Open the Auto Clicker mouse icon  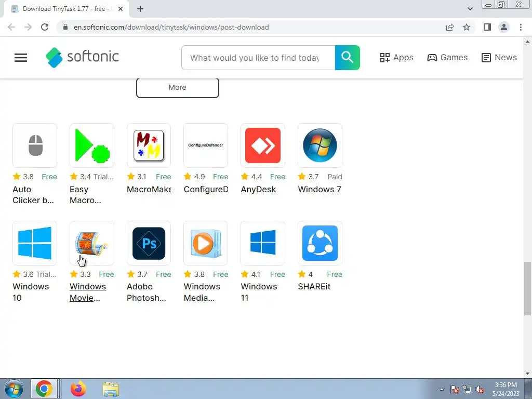[35, 145]
